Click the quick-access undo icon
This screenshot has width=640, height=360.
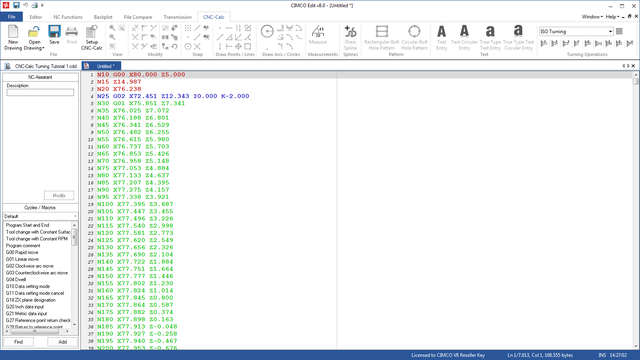coord(25,5)
